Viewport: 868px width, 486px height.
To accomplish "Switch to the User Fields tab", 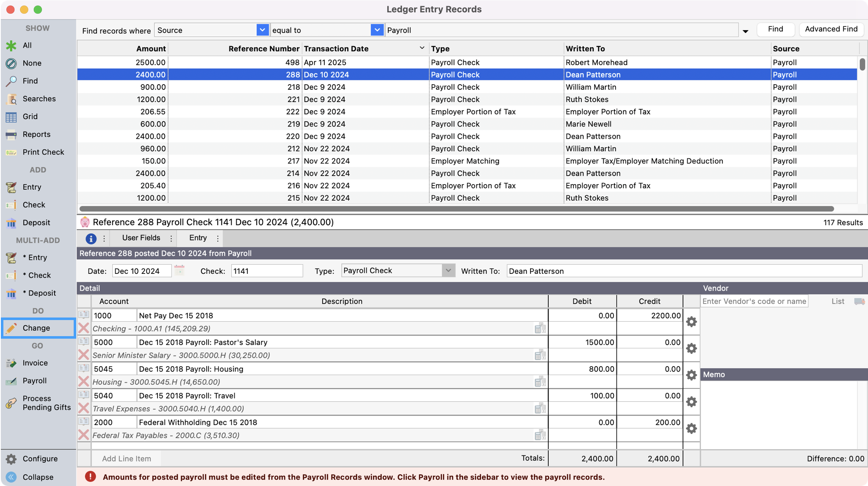I will click(x=141, y=238).
